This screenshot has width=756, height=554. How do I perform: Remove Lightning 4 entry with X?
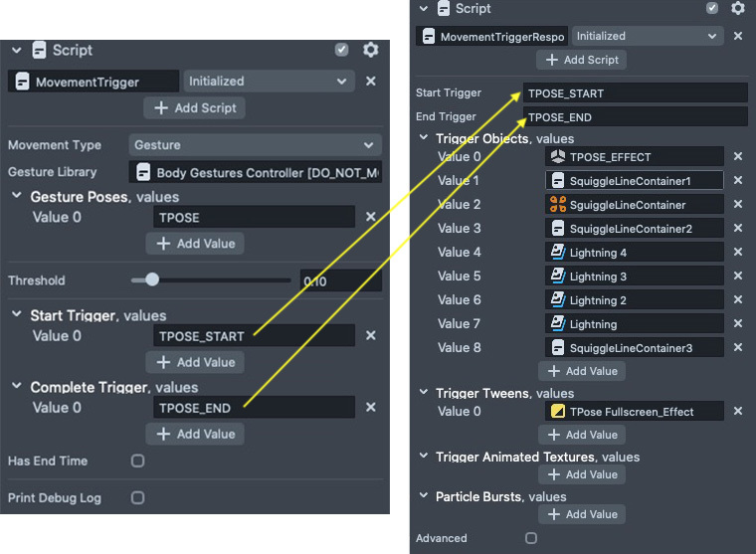pos(738,253)
